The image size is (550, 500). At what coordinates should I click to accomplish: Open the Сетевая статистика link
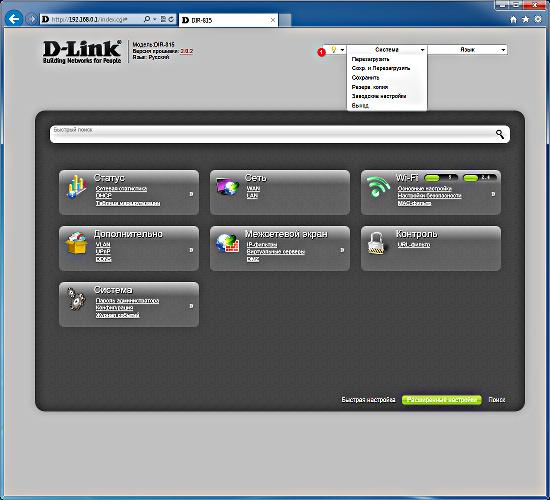121,188
